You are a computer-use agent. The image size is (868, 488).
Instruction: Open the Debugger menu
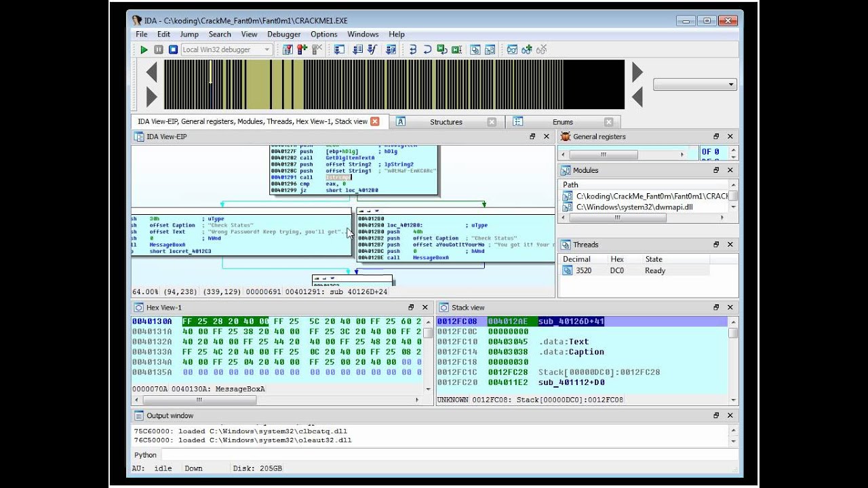284,35
